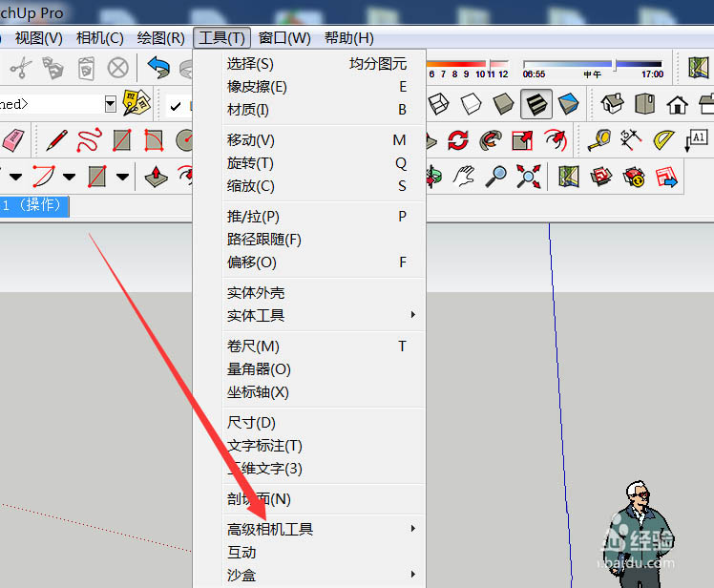The height and width of the screenshot is (588, 714).
Task: Select the pink Eraser tool
Action: 13,139
